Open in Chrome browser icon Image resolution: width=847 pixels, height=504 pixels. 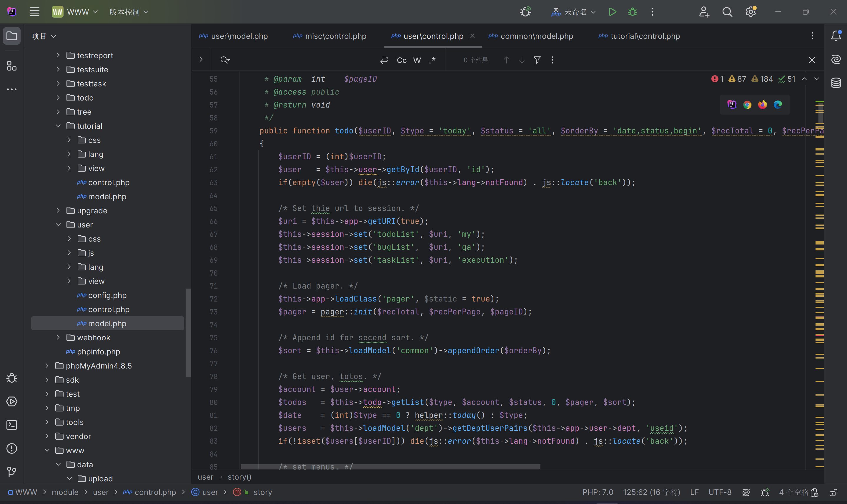click(x=747, y=105)
